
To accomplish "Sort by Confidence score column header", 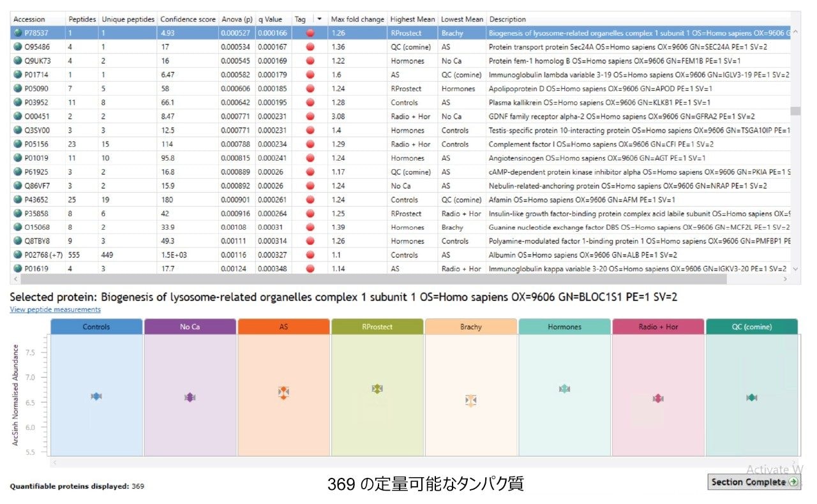I will (188, 19).
